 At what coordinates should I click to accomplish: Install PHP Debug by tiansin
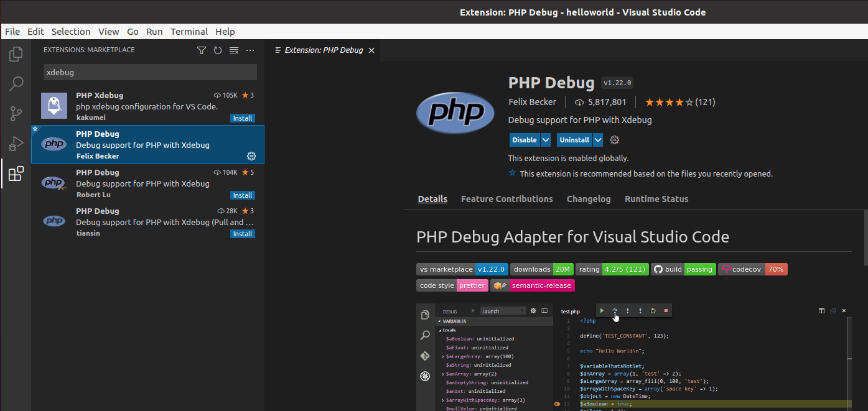tap(243, 234)
